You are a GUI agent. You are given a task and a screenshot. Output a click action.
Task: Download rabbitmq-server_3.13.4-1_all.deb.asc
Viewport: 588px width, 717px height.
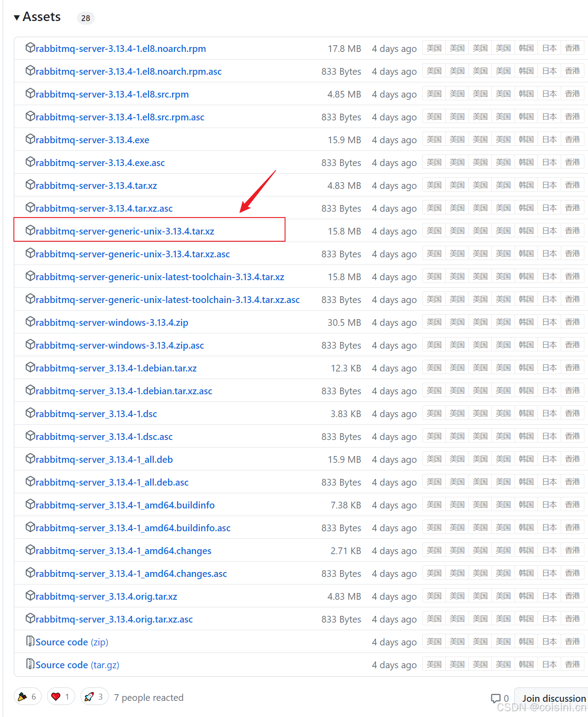click(112, 482)
